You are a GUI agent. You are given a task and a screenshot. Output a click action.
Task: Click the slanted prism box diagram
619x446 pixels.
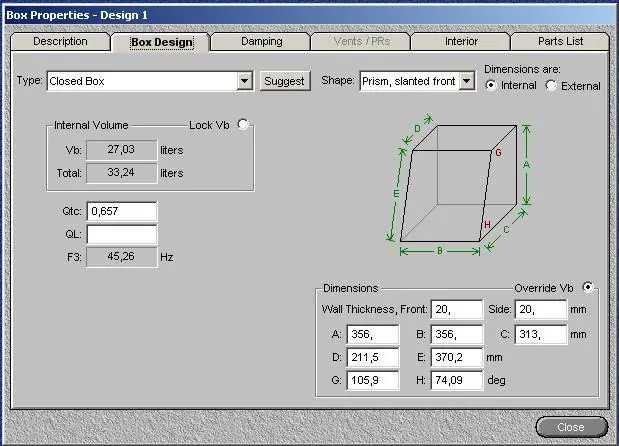(459, 186)
